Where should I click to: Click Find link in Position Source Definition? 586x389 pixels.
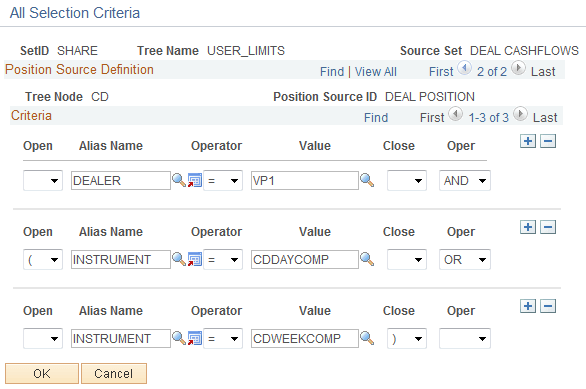tap(332, 71)
